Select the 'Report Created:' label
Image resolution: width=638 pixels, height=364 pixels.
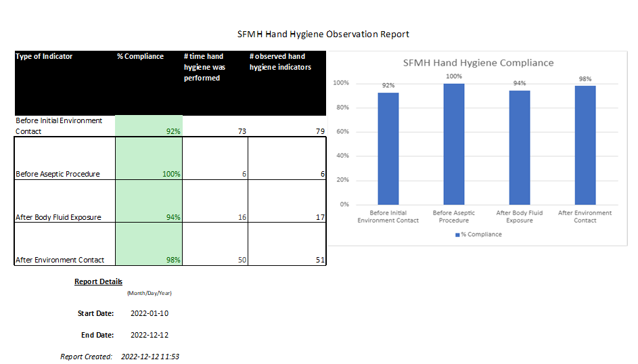tap(86, 357)
